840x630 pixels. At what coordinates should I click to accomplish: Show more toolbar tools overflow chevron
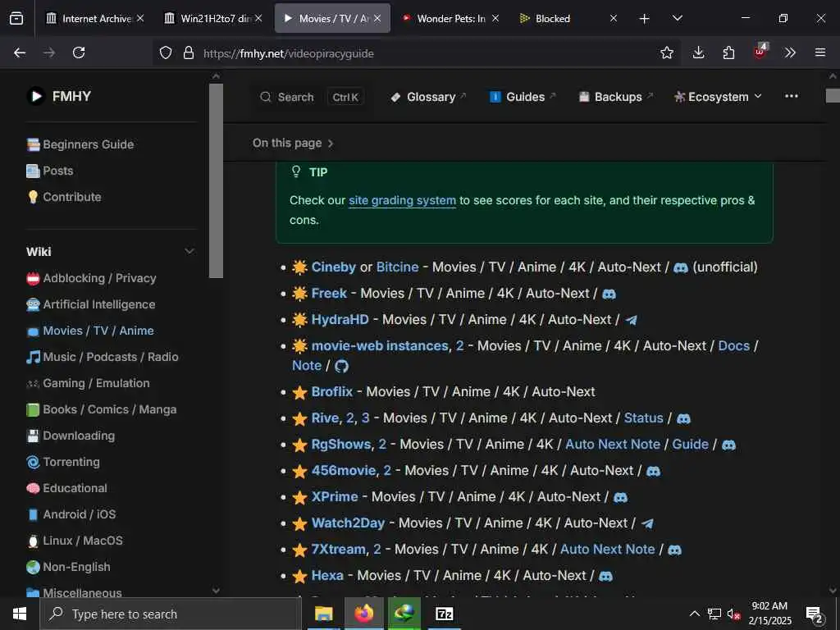(x=790, y=52)
